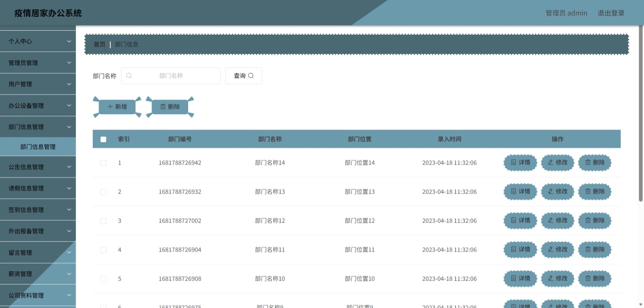The height and width of the screenshot is (308, 644).
Task: Expand the 用户管理 chevron
Action: [69, 84]
